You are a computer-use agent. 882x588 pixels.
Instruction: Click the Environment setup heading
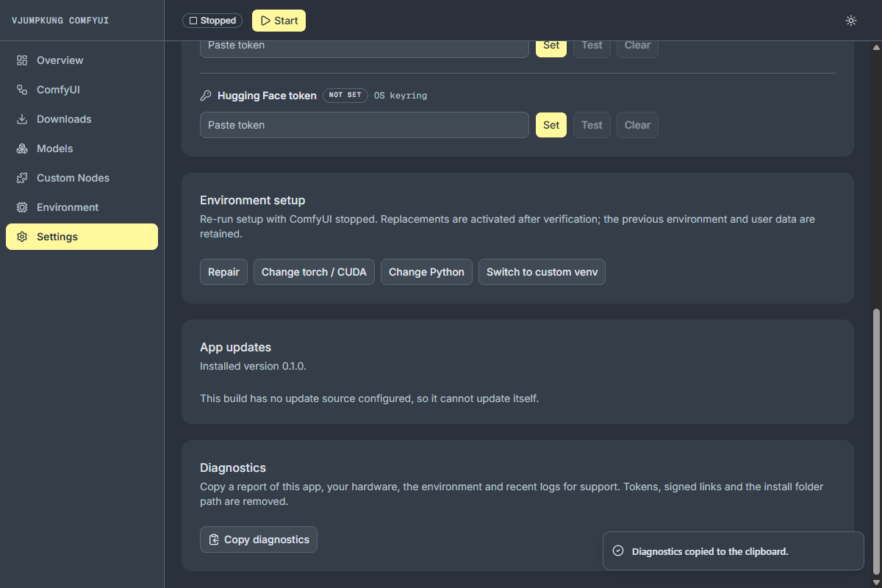click(252, 200)
